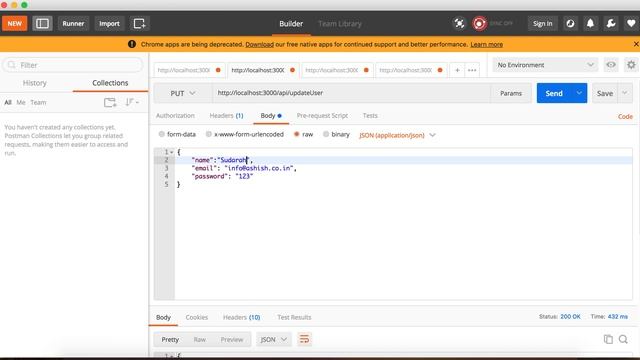The width and height of the screenshot is (640, 360).
Task: Switch response view to Preview
Action: pyautogui.click(x=232, y=339)
